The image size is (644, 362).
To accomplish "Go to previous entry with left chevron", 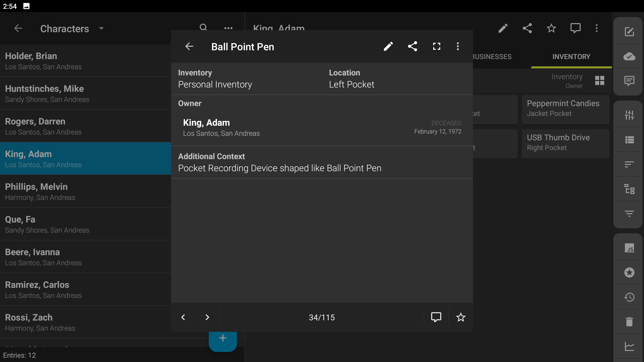I will click(183, 317).
